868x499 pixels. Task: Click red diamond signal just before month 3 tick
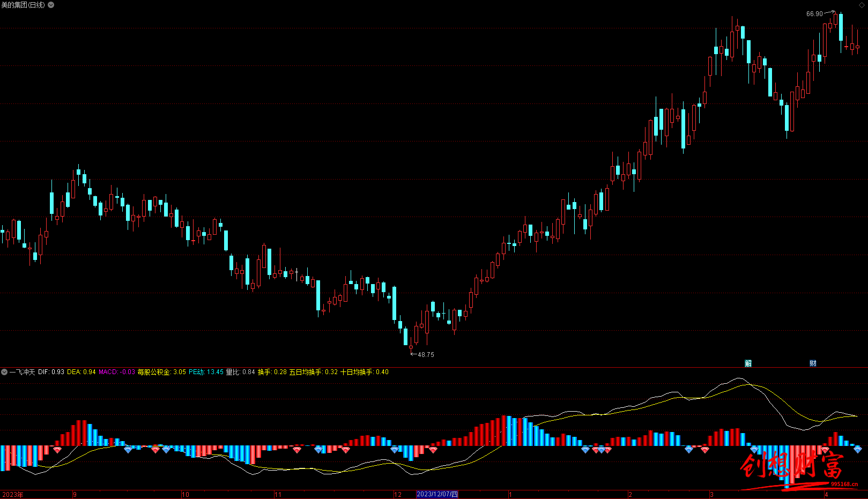705,450
